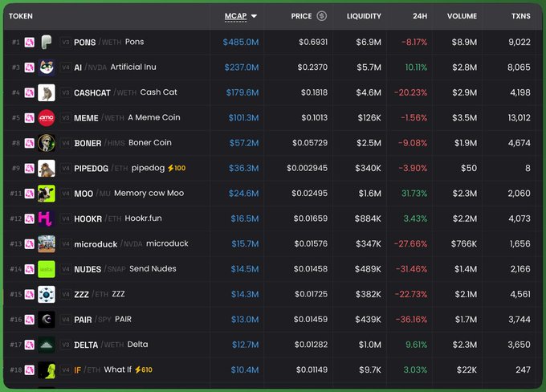Click the $766K volume value
This screenshot has height=392, width=546.
464,244
